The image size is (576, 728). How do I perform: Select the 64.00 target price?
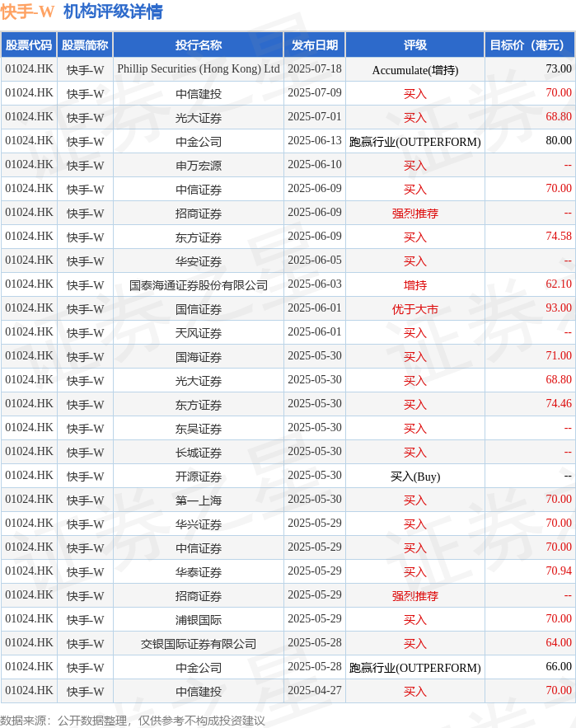[x=559, y=642]
